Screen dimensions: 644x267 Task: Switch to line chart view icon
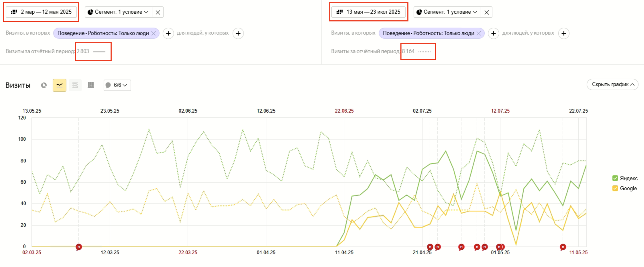click(59, 85)
